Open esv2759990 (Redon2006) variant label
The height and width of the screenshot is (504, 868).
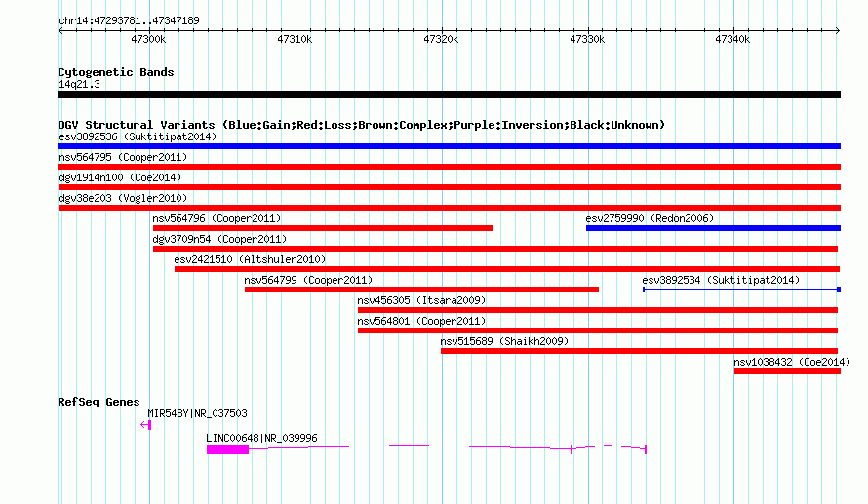coord(650,218)
